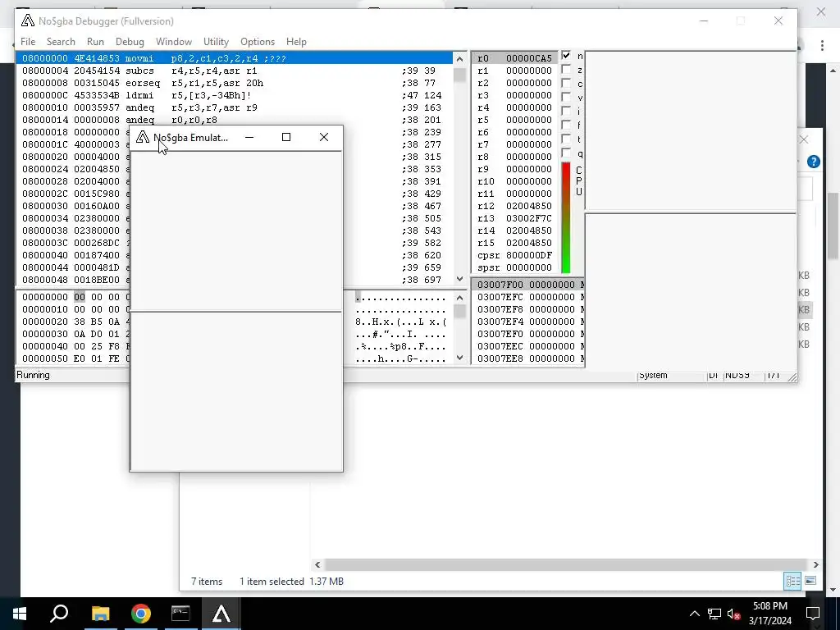Open the Windows Start menu
The width and height of the screenshot is (840, 630).
coord(20,614)
